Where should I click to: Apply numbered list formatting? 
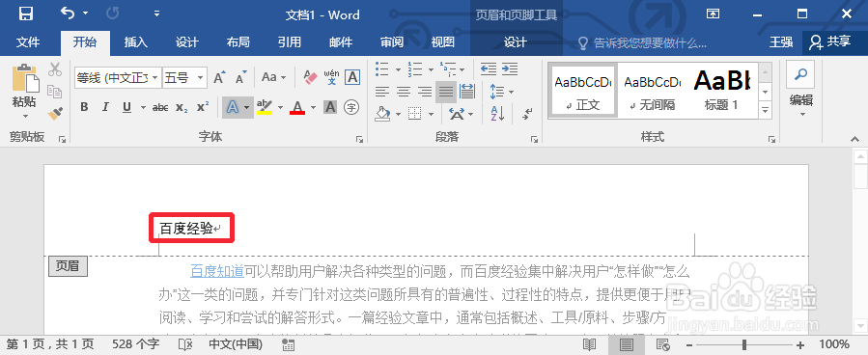point(414,69)
